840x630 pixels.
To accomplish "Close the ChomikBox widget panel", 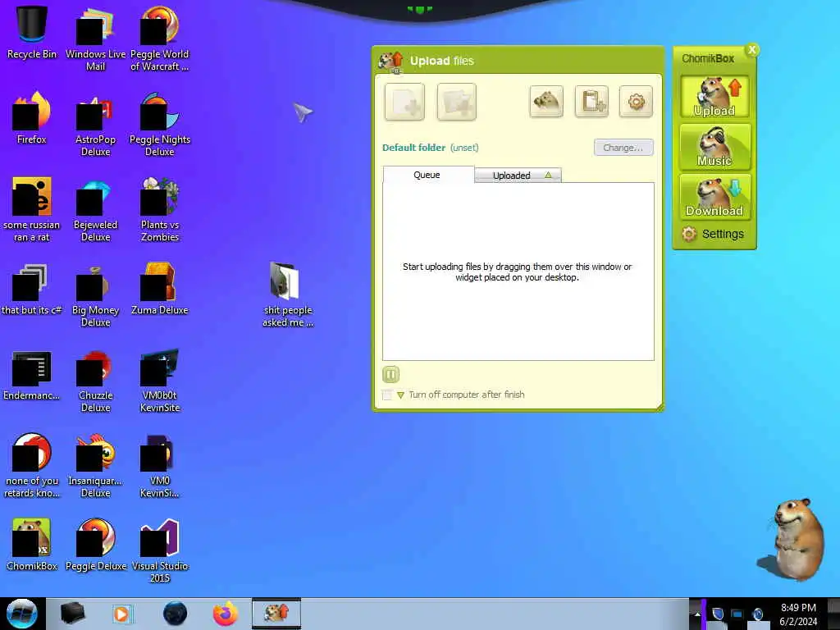I will (752, 50).
